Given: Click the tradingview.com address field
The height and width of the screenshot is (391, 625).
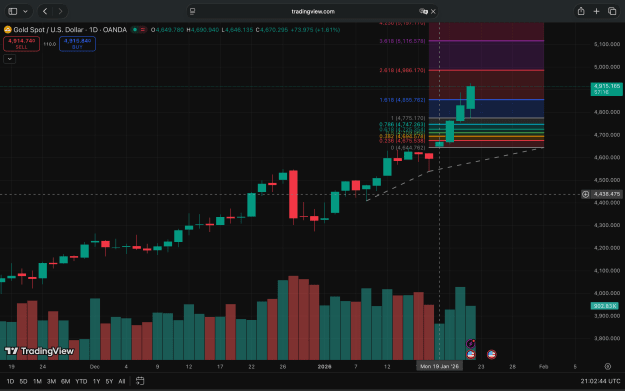Looking at the screenshot, I should click(313, 11).
